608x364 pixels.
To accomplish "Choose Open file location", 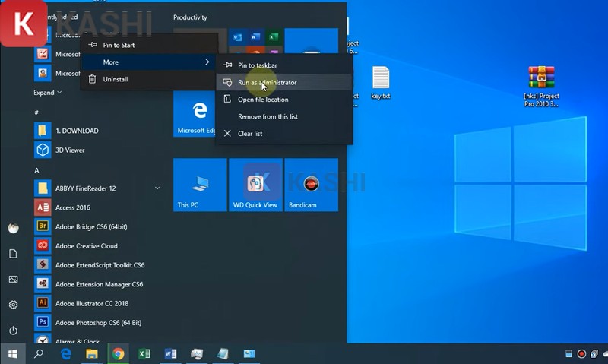I will click(x=284, y=100).
